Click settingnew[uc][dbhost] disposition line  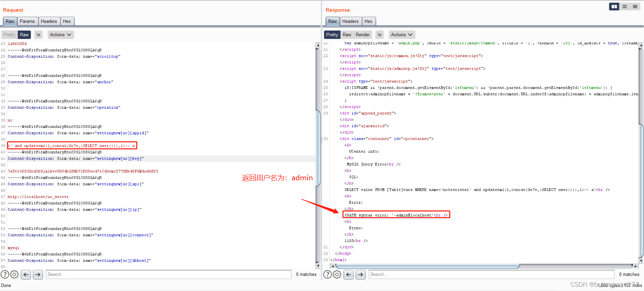tap(79, 260)
